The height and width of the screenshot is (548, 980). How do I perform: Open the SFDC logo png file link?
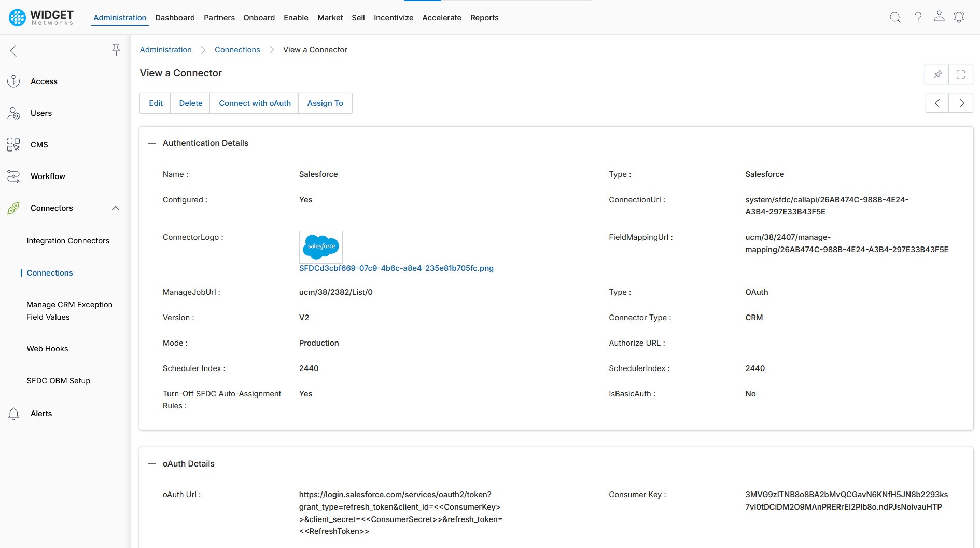[396, 268]
